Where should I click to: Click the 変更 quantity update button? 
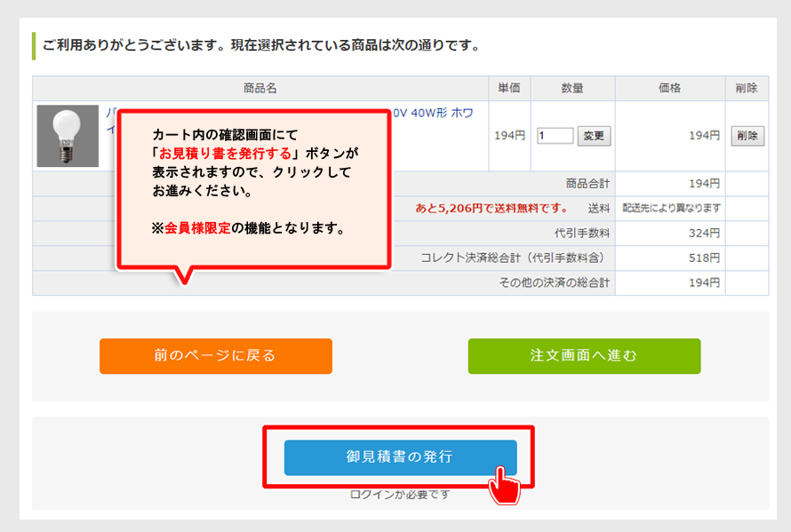click(594, 136)
